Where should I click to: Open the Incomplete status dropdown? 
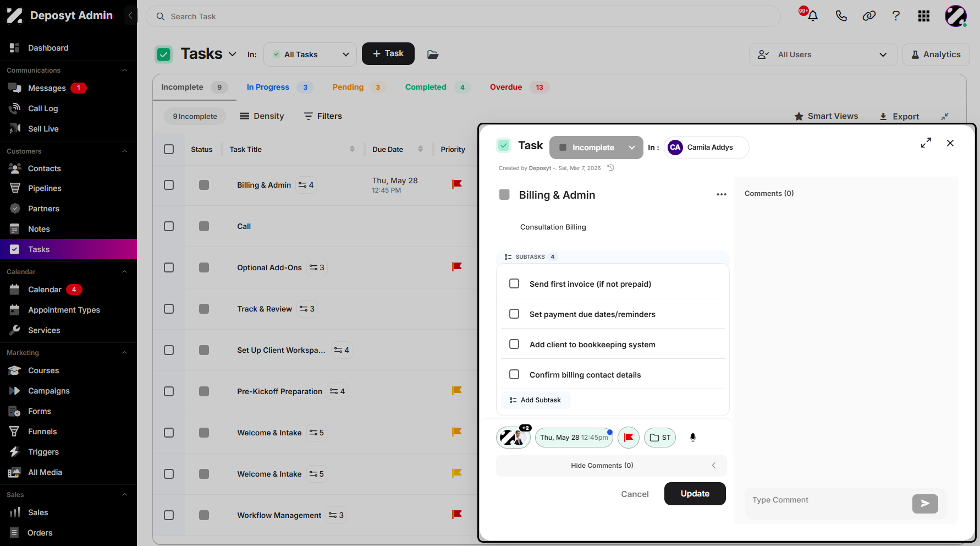[596, 148]
